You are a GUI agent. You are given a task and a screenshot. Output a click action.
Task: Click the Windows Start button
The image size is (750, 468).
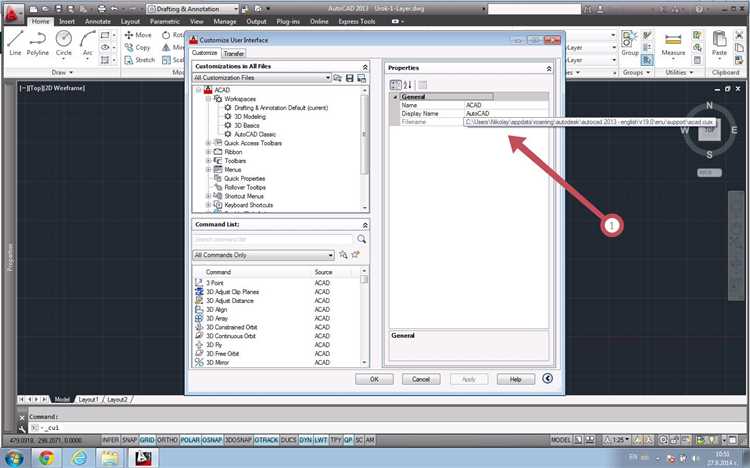[x=14, y=458]
